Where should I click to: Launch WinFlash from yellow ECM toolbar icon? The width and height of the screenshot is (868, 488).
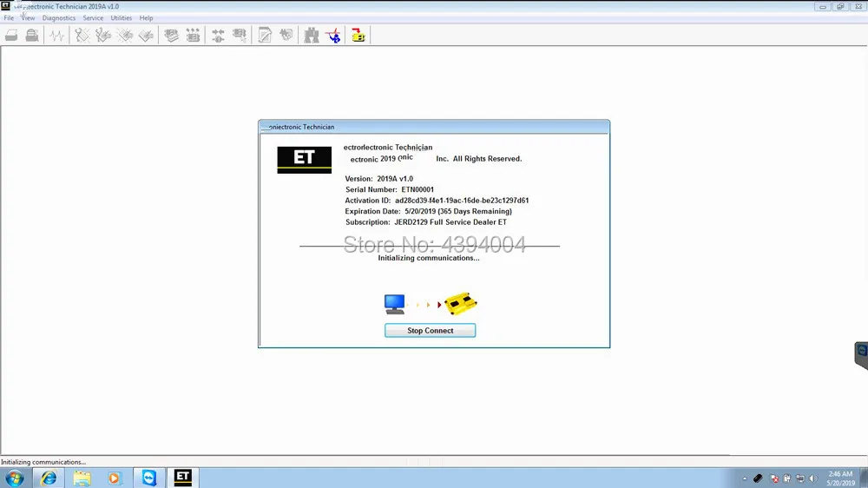[x=358, y=36]
